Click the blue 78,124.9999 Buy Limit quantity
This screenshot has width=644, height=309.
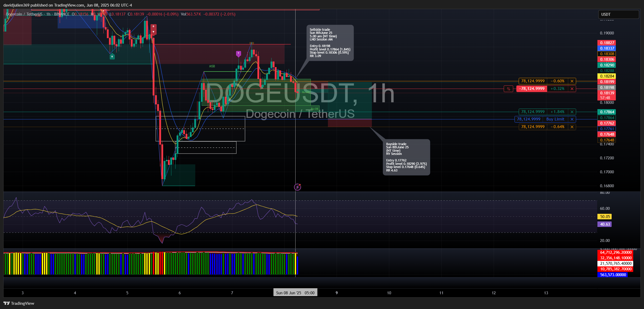[x=529, y=119]
